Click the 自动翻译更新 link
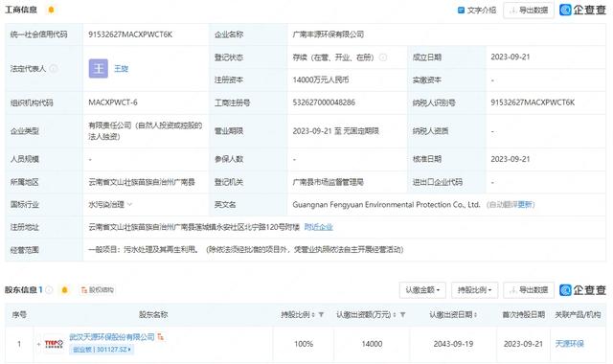 [511, 204]
